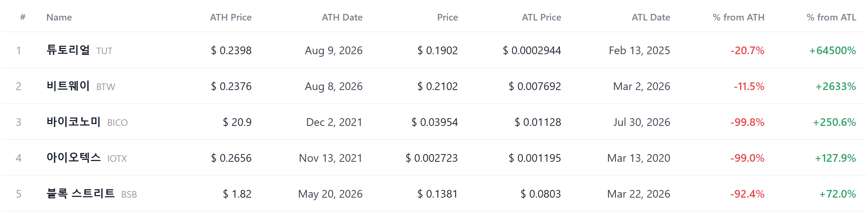Screen dimensions: 868x213
Task: Click the BICO ticker symbol
Action: (118, 123)
